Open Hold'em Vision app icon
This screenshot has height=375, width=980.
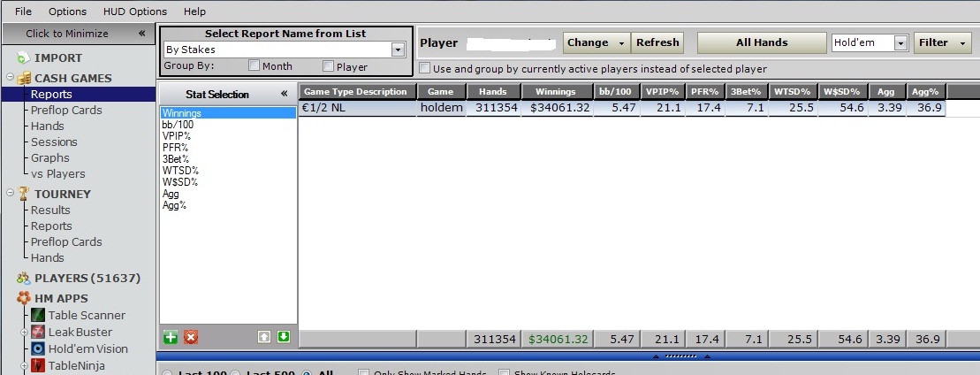pyautogui.click(x=37, y=348)
